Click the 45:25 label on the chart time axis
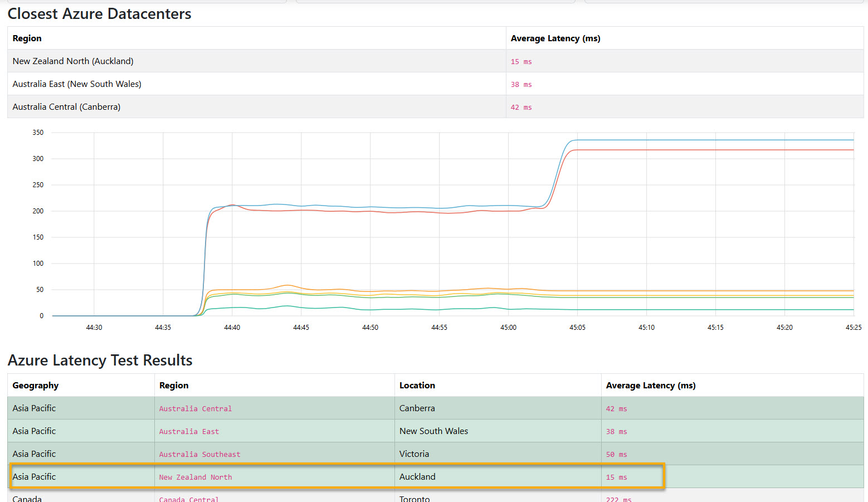Screen dimensions: 868x502 click(x=854, y=328)
